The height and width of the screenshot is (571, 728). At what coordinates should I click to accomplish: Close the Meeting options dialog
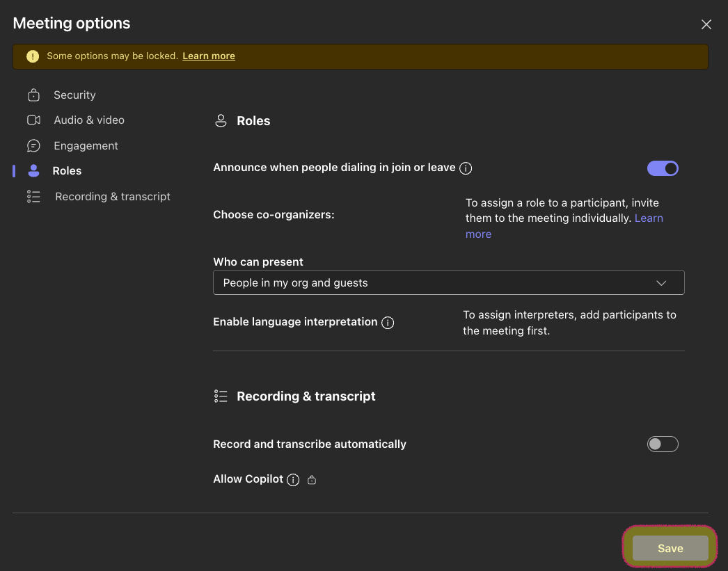(x=706, y=24)
